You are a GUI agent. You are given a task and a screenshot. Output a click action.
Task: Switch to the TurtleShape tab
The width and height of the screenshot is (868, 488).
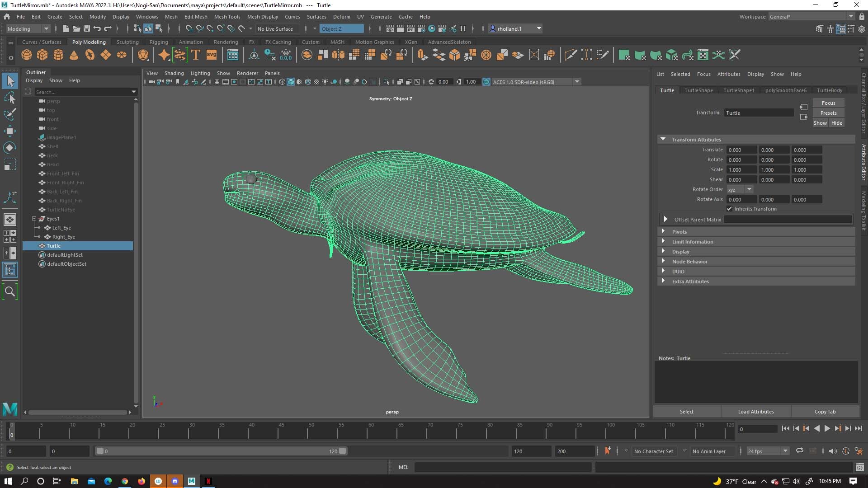tap(698, 90)
